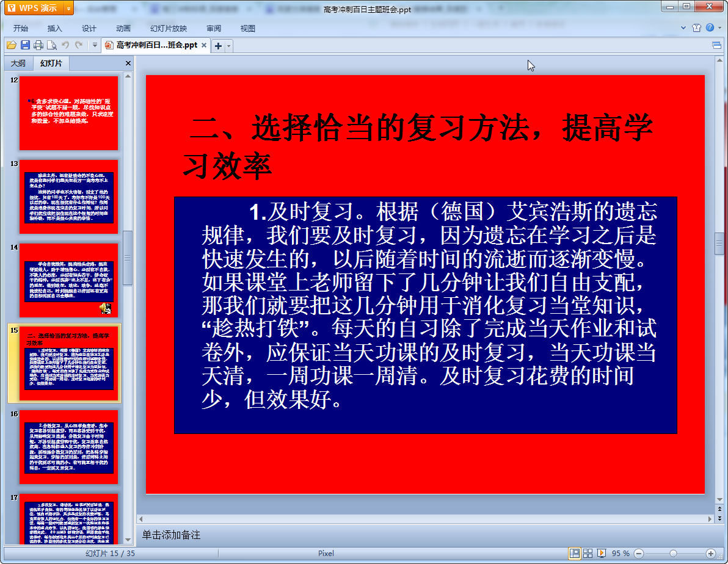
Task: Zoom in with the plus button
Action: (710, 554)
